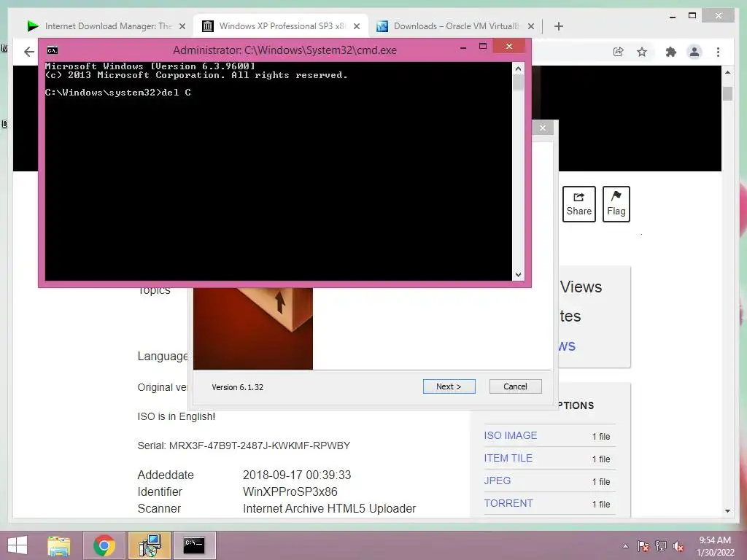Open the Chrome profile avatar
Screen dimensions: 747x560
pyautogui.click(x=694, y=52)
